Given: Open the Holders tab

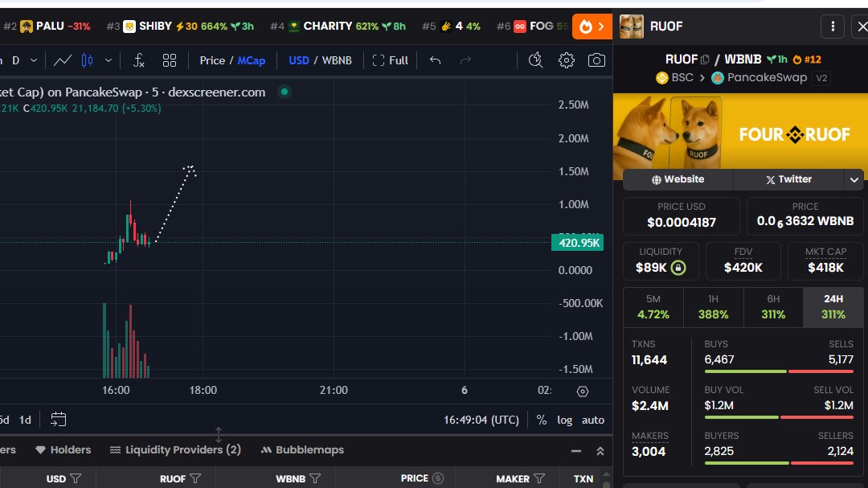Looking at the screenshot, I should [63, 449].
